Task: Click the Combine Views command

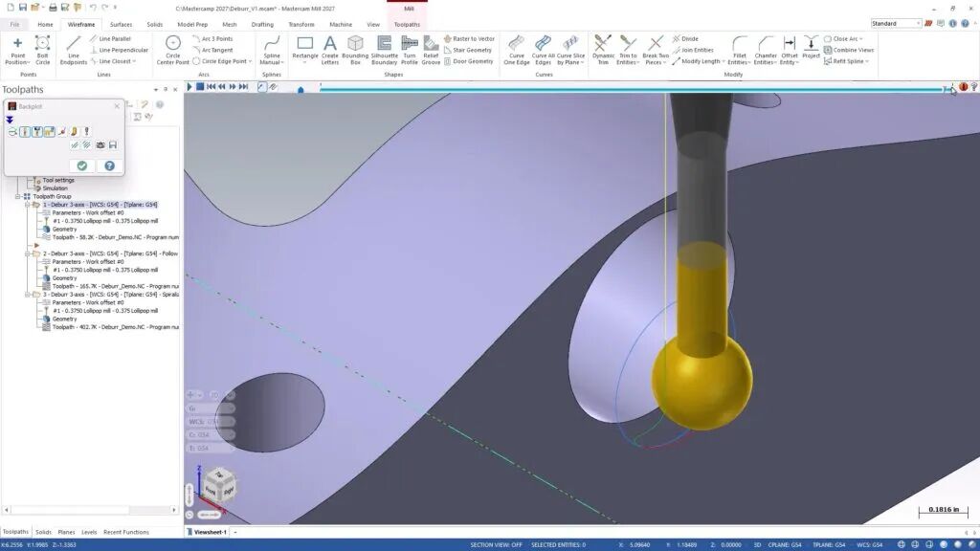Action: [849, 50]
